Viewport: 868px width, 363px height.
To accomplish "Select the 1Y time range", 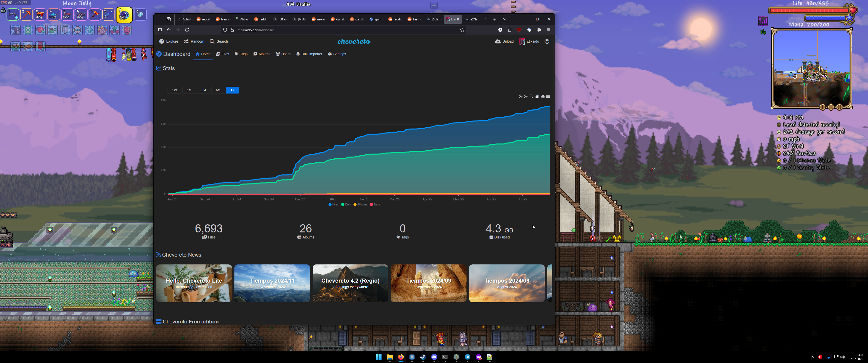I will point(232,90).
